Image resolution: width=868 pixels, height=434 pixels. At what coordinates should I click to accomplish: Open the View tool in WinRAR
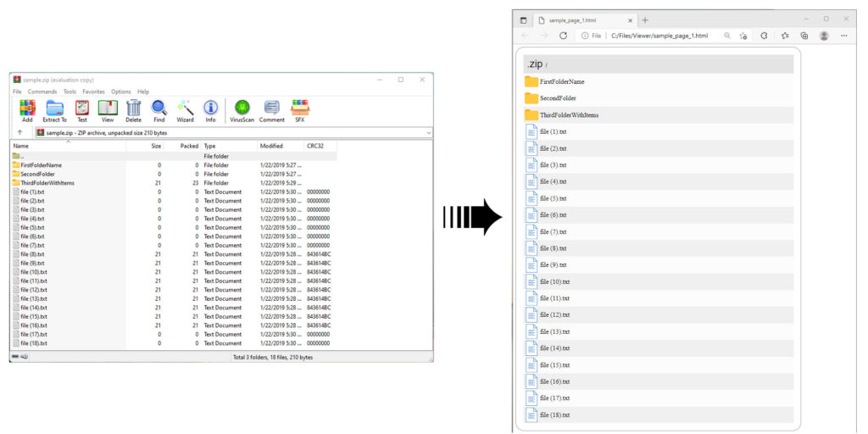[x=108, y=110]
